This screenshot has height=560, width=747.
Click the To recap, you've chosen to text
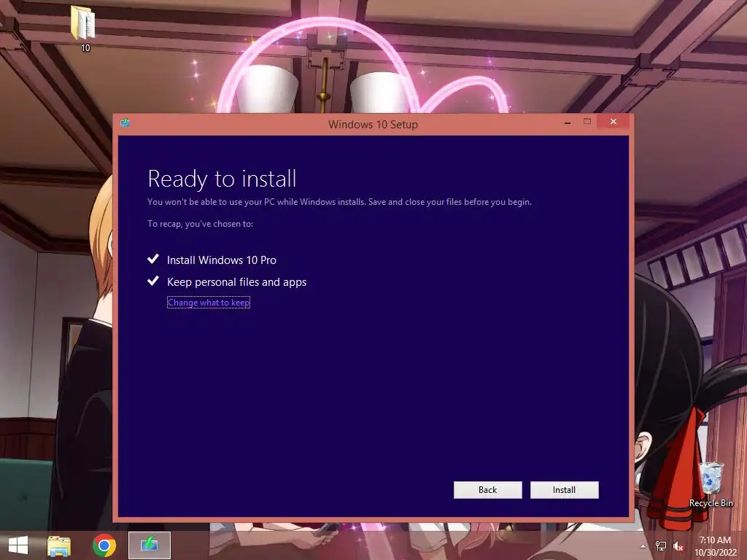coord(200,224)
